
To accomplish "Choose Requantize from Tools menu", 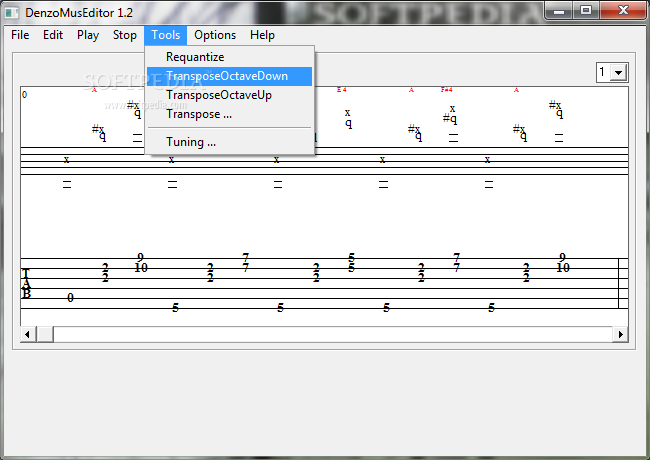I will coord(229,57).
